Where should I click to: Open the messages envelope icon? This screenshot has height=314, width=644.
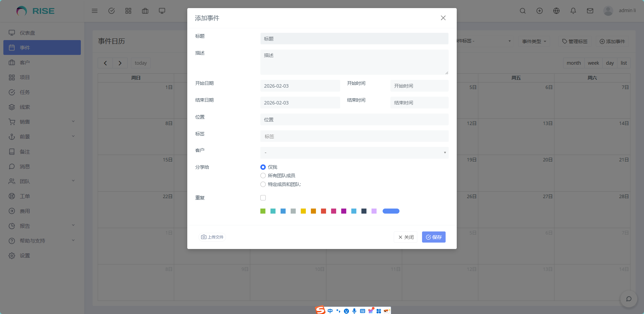click(590, 11)
